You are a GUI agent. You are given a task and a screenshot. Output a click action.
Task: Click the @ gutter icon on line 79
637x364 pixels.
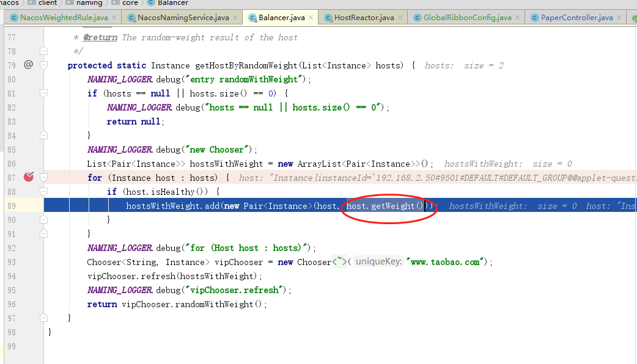coord(29,65)
